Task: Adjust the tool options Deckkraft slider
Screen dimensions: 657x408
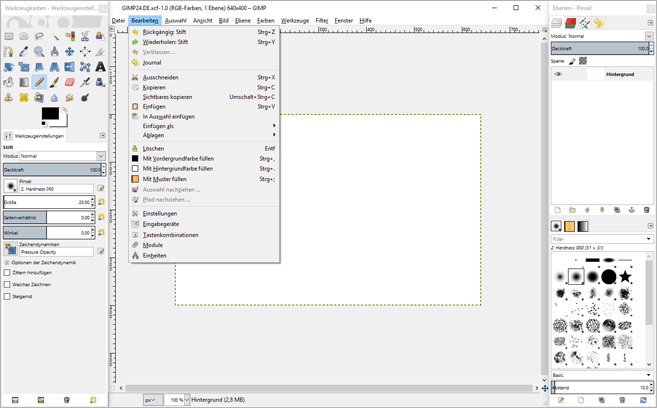Action: (52, 170)
